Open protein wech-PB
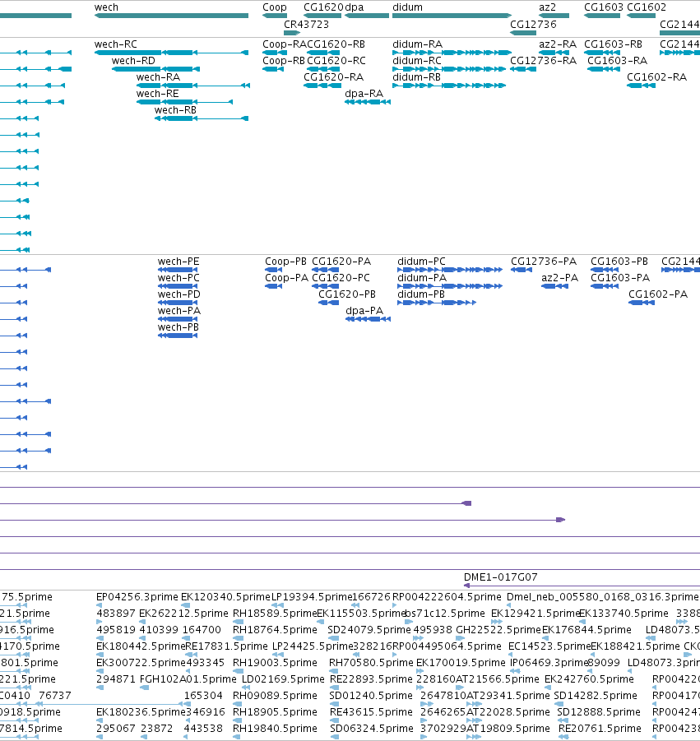Viewport: 700px width, 741px height. pos(178,327)
